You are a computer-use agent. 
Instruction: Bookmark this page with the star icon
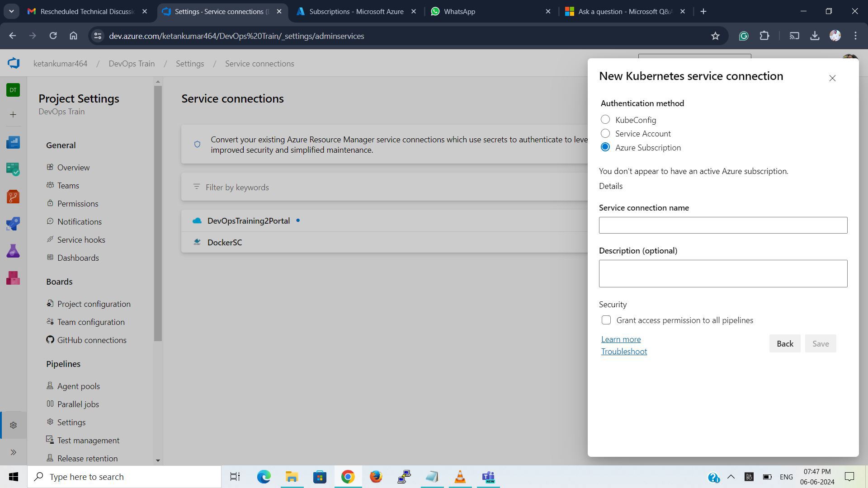[715, 36]
